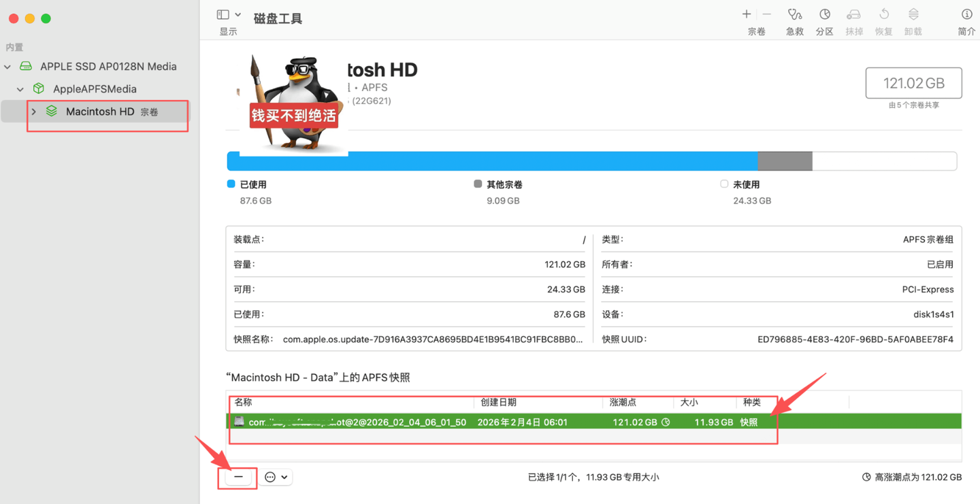
Task: Unmount the volume with 卸载 icon
Action: click(913, 14)
